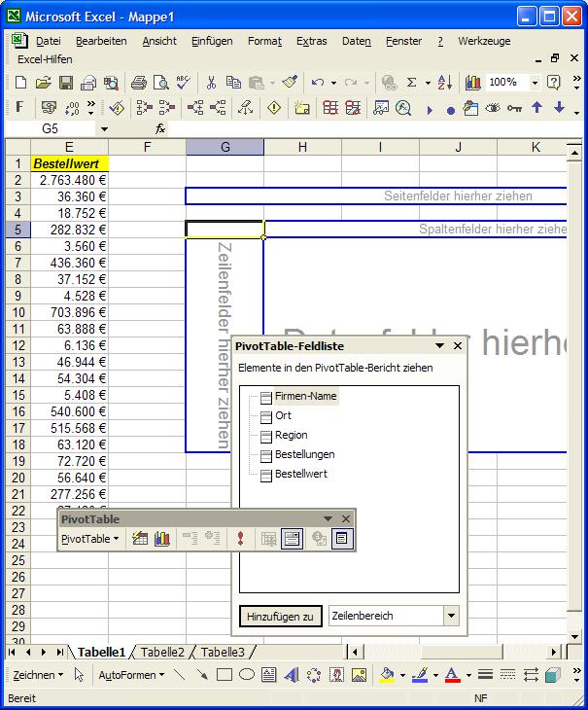Sort ascending with the A-Z icon
The image size is (588, 710).
[x=445, y=83]
